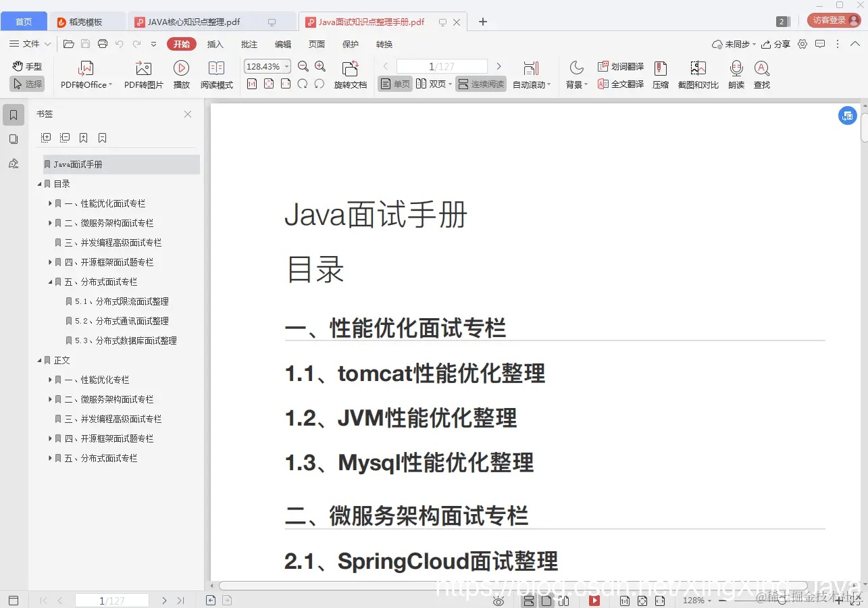Click the blue floating assistant icon
Screen dimensions: 868x608
848,116
